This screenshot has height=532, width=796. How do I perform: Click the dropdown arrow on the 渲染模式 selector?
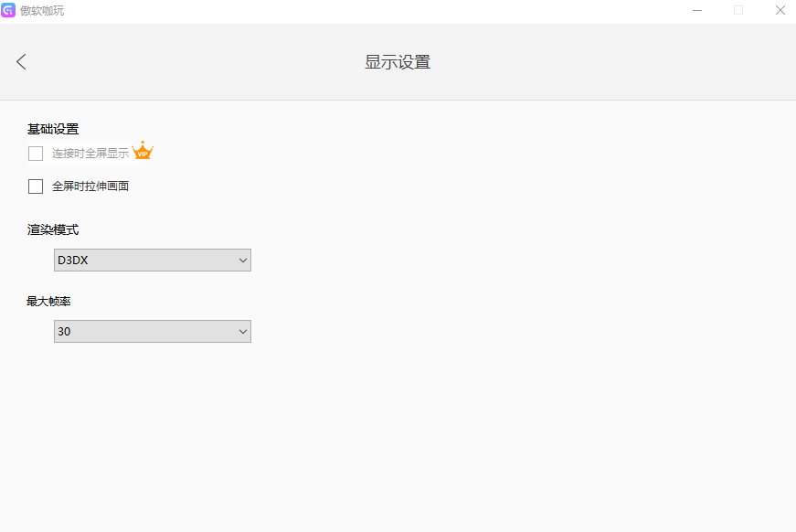point(243,260)
